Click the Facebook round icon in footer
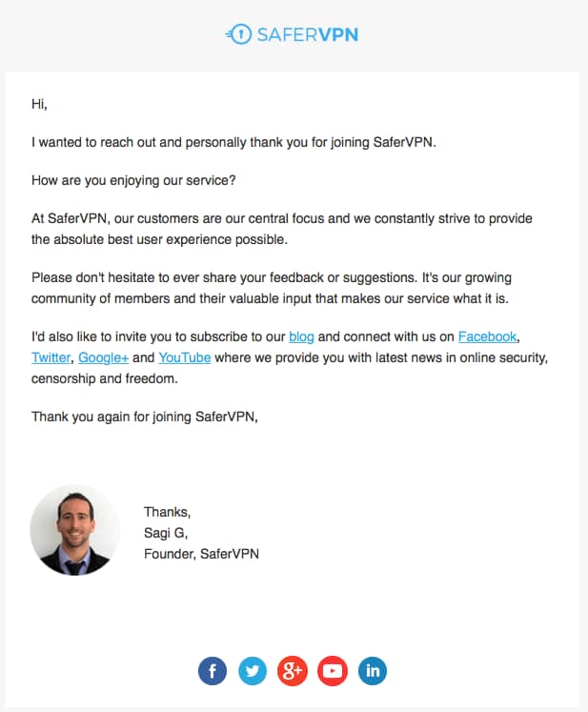This screenshot has width=588, height=712. (213, 671)
